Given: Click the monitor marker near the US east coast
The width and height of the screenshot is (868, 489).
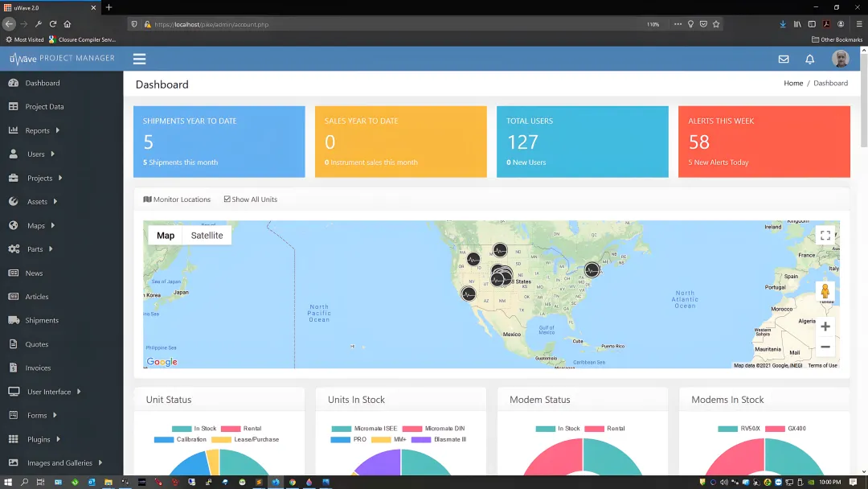Looking at the screenshot, I should click(x=592, y=269).
